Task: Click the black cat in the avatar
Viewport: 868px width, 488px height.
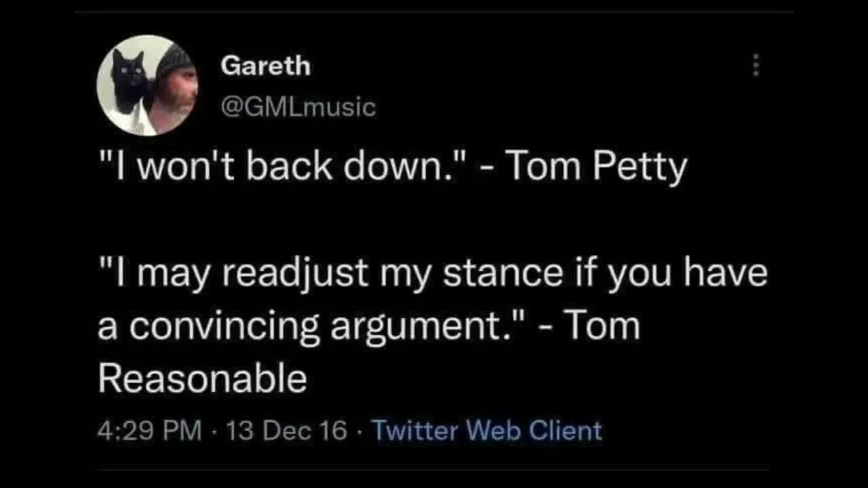Action: (130, 80)
